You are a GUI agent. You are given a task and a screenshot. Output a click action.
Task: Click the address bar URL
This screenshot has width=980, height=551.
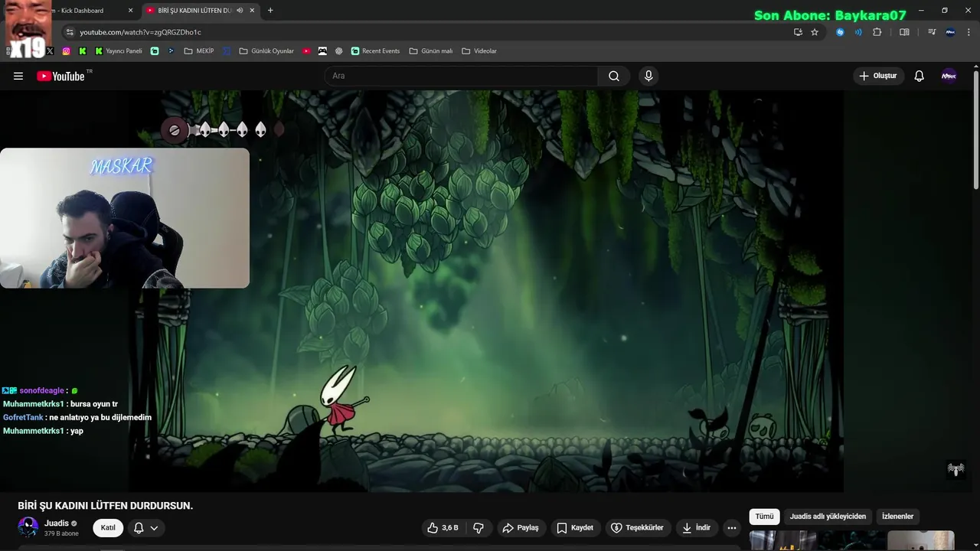coord(141,32)
